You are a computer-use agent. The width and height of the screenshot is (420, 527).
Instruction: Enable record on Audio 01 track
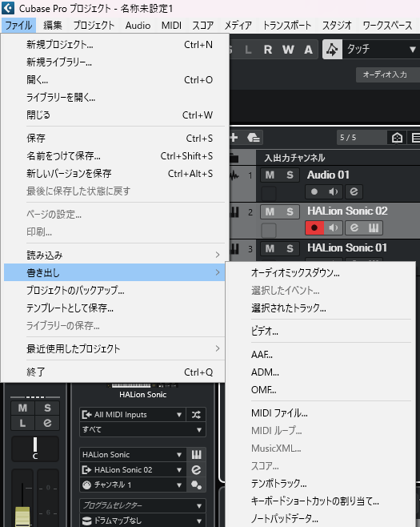(x=314, y=191)
